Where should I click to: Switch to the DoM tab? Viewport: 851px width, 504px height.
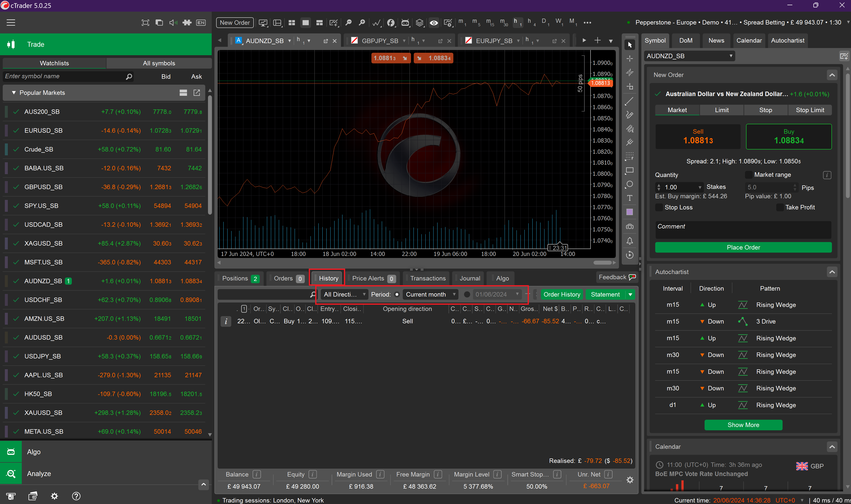point(686,40)
